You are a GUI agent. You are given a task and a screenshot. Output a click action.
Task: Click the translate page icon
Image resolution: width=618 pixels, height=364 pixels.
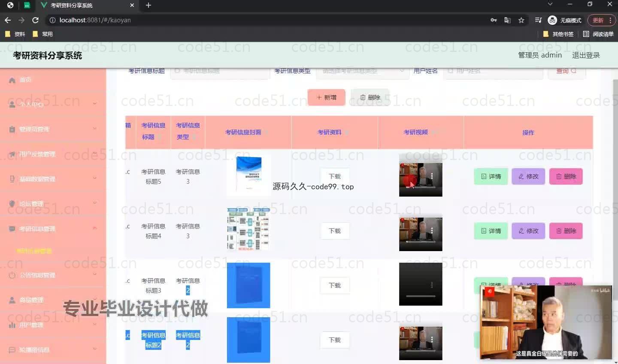tap(507, 20)
